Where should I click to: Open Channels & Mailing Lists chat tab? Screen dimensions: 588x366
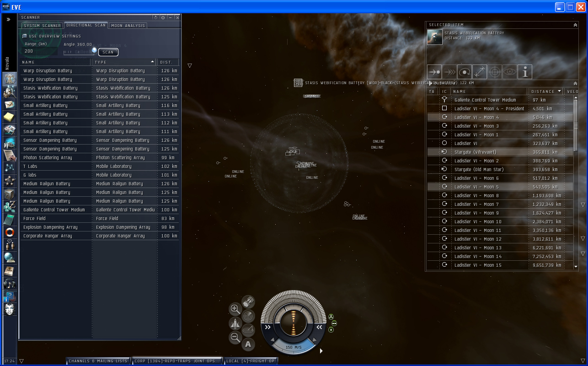tap(98, 361)
